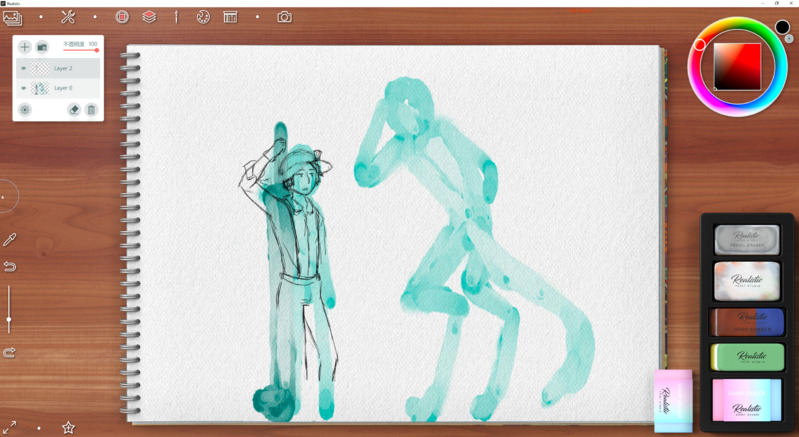Click the dot beside the fullscreen icon

39,428
